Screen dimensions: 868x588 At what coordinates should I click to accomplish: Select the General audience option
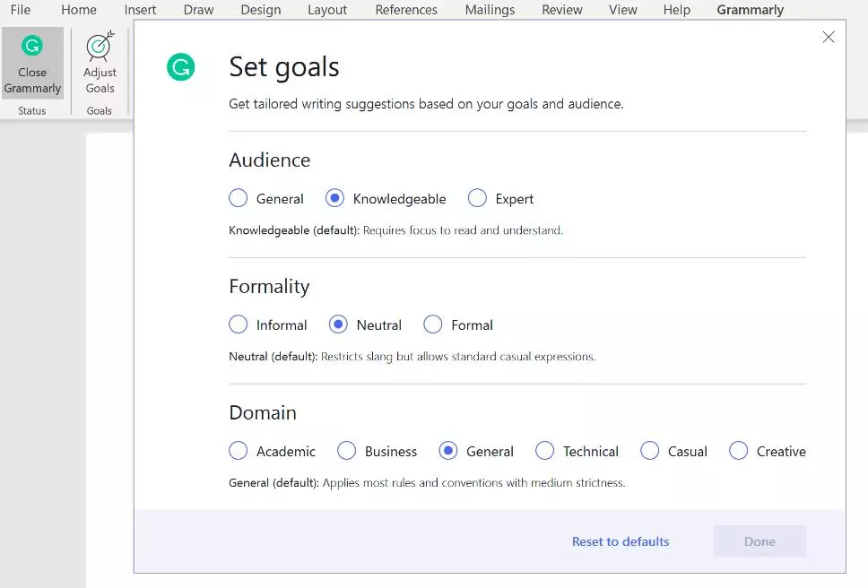pos(238,198)
